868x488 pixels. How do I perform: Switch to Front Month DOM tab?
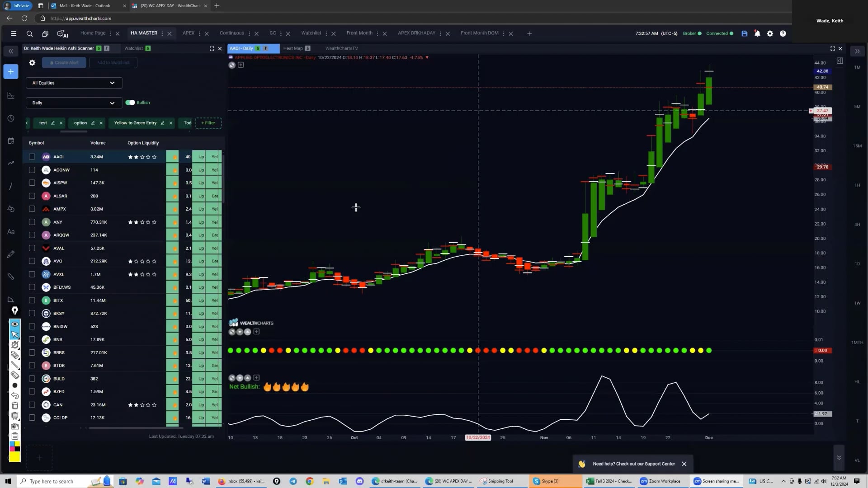click(x=479, y=33)
